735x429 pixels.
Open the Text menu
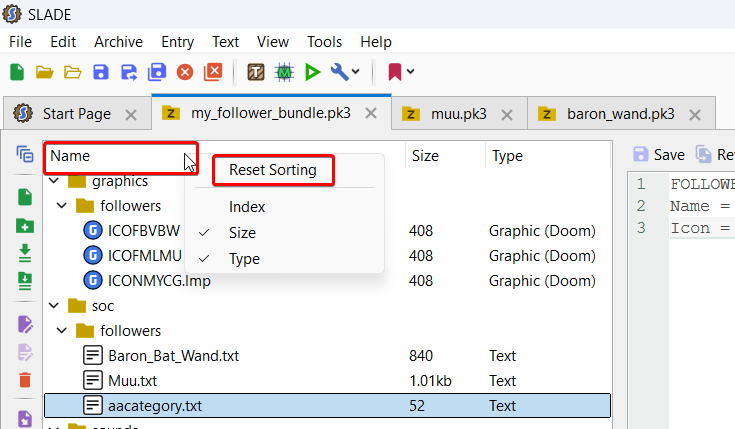tap(225, 42)
